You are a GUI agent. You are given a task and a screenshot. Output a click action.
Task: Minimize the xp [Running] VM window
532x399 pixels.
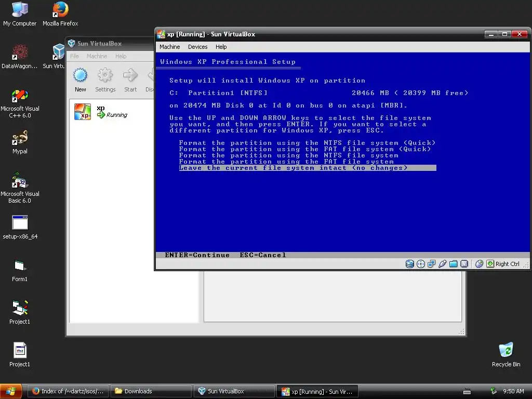tap(491, 34)
